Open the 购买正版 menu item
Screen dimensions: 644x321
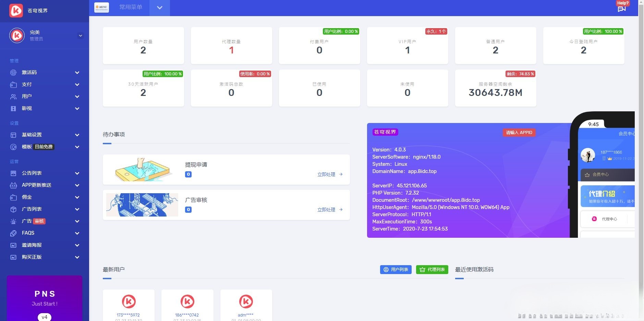[32, 257]
